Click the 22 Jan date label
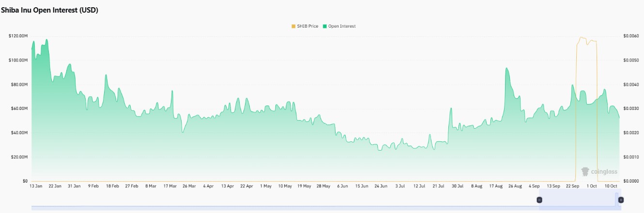 [x=54, y=186]
